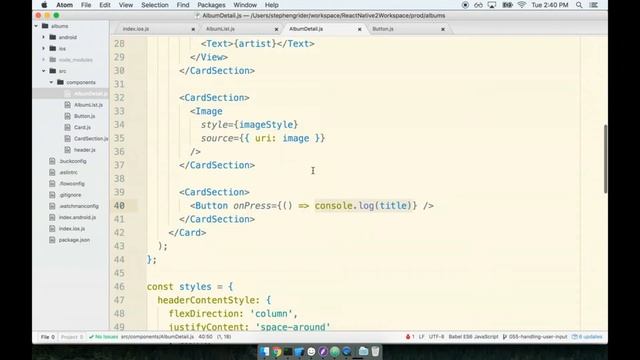Open the Selection menu
The height and width of the screenshot is (360, 640).
(x=155, y=5)
